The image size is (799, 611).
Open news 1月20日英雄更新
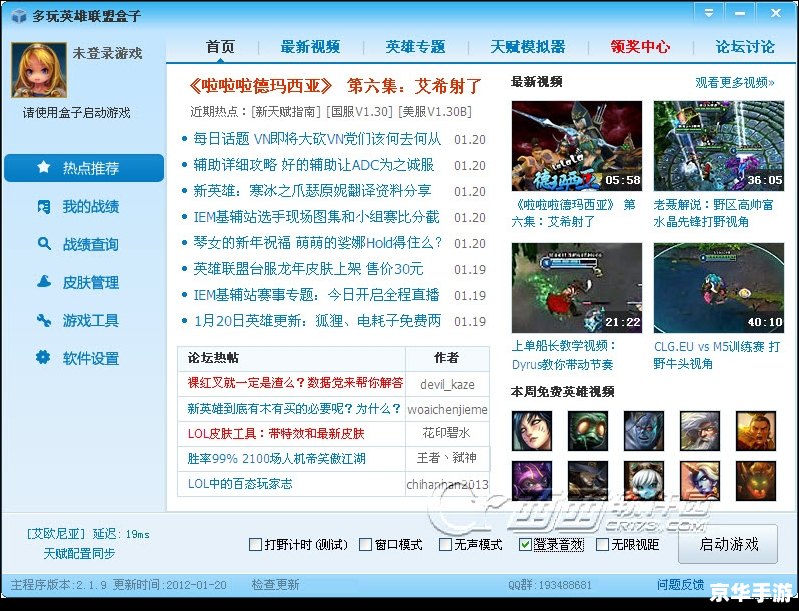[317, 321]
